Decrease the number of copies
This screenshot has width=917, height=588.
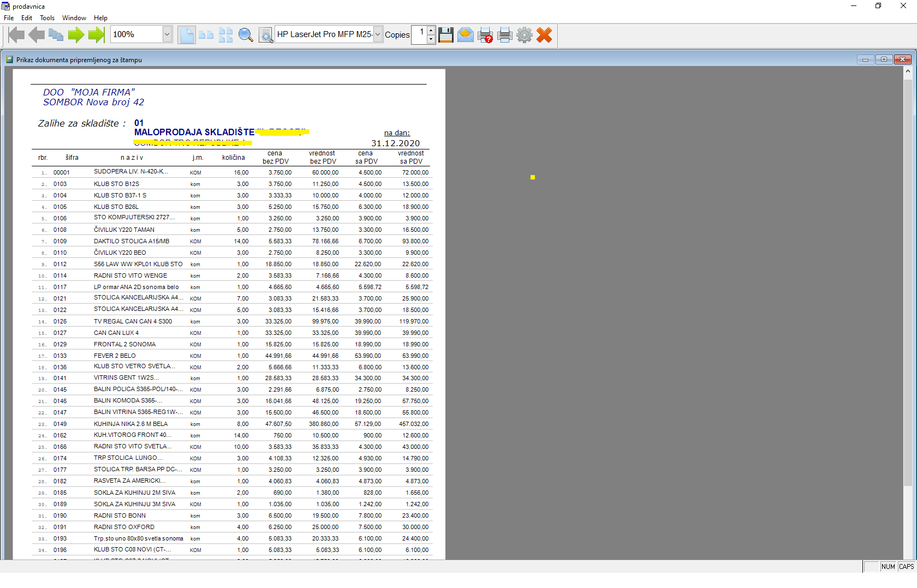click(431, 39)
